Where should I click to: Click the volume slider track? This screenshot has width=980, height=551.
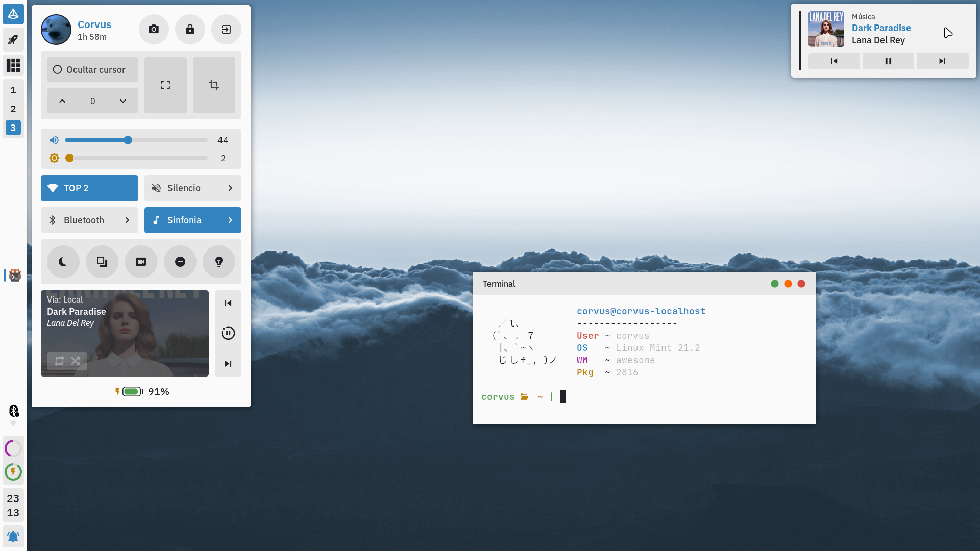click(x=168, y=140)
